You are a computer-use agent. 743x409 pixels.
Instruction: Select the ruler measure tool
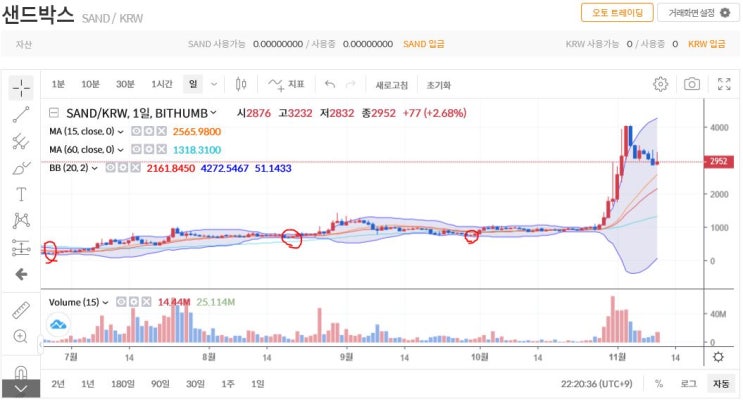tap(21, 310)
